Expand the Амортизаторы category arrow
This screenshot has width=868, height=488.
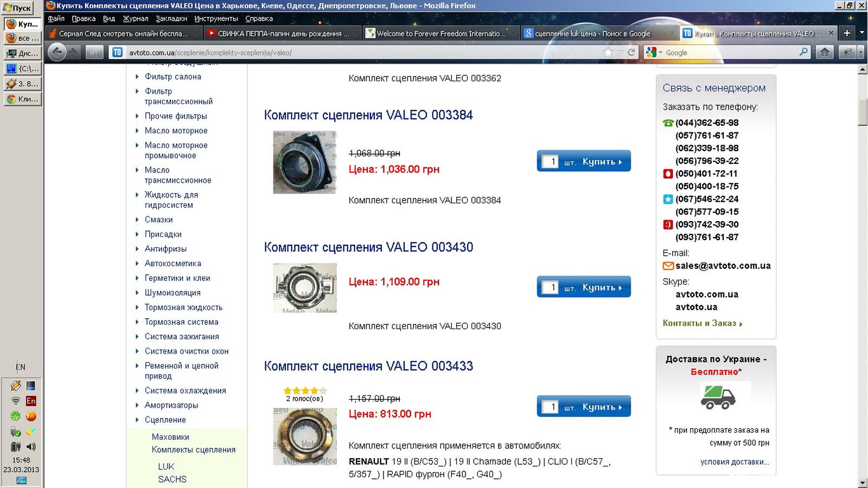pyautogui.click(x=137, y=405)
